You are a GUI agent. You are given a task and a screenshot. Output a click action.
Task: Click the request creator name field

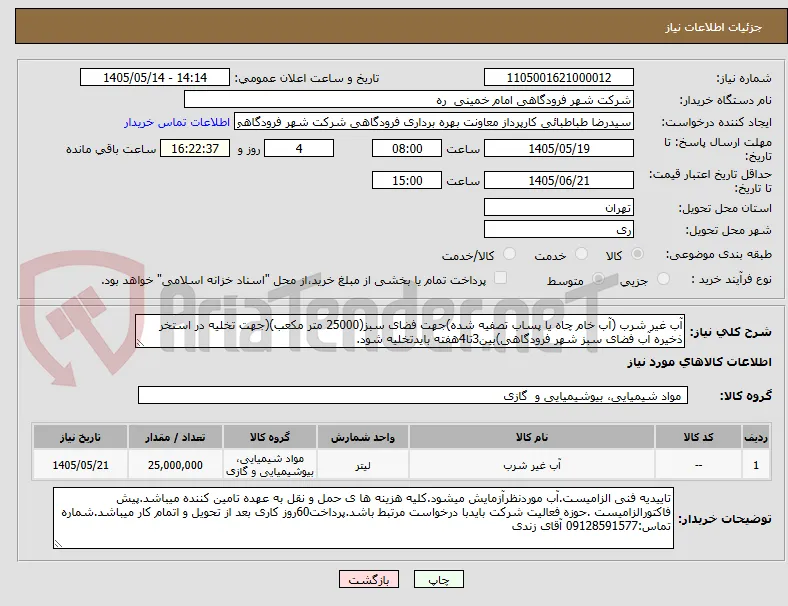[434, 122]
